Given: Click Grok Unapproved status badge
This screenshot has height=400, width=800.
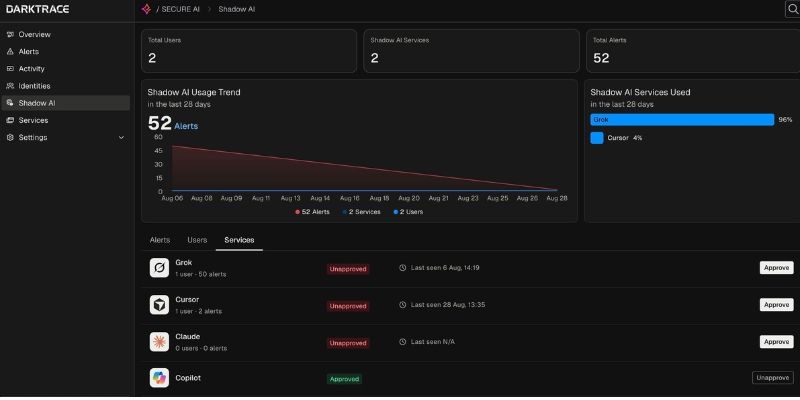Looking at the screenshot, I should (348, 269).
